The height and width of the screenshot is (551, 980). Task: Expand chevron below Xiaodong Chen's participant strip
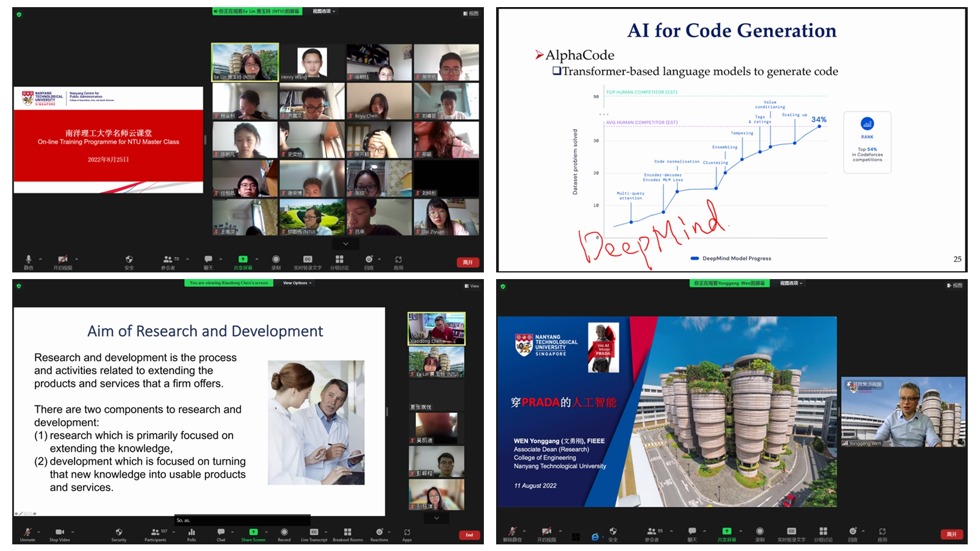coord(436,518)
